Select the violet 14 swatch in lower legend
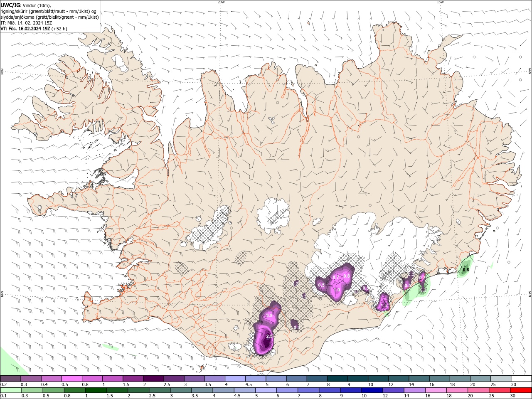532x399 pixels. coord(415,390)
